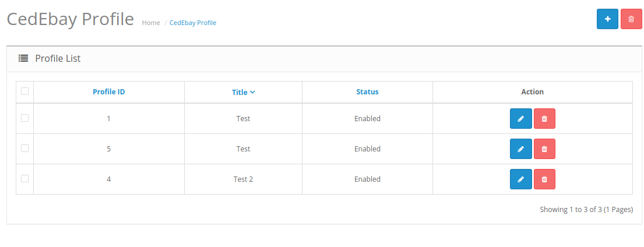The height and width of the screenshot is (247, 644).
Task: Click the Profile List panel heading
Action: (x=58, y=58)
